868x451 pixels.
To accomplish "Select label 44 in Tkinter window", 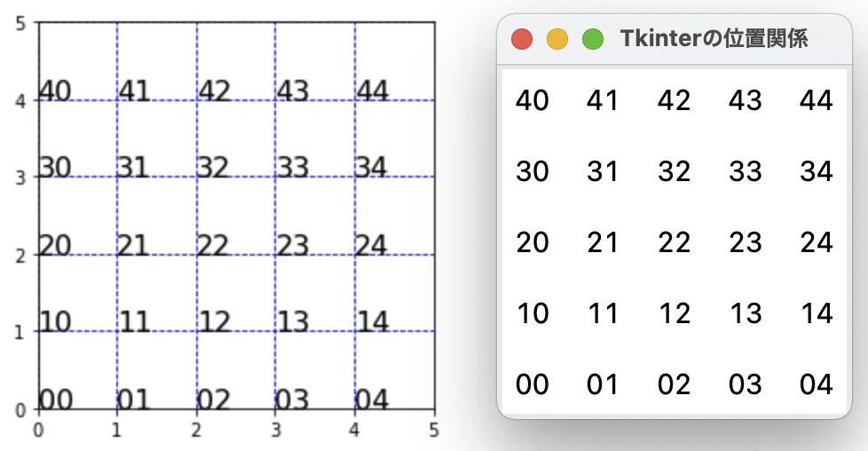I will click(817, 100).
